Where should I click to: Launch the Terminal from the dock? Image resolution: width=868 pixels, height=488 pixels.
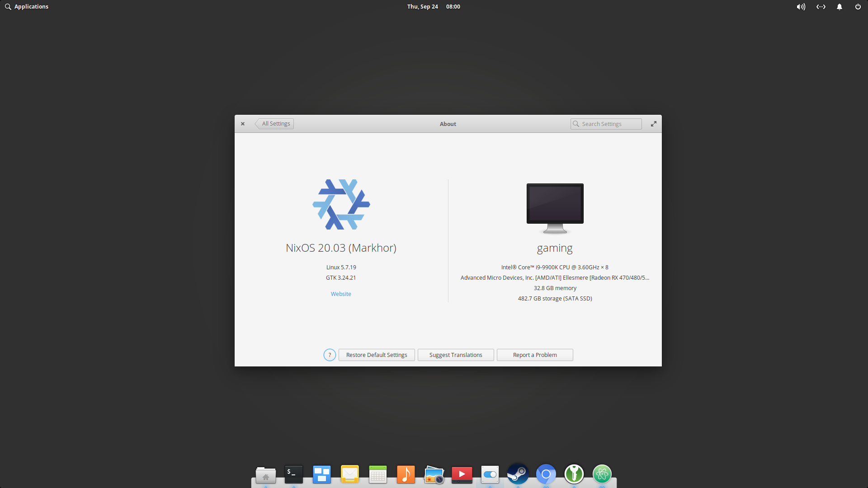294,474
